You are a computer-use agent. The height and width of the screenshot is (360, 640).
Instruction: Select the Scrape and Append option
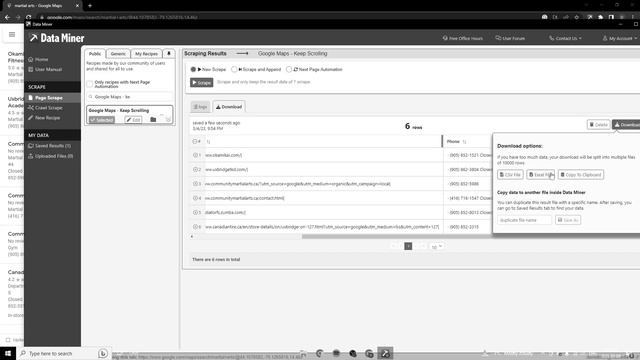pyautogui.click(x=234, y=69)
